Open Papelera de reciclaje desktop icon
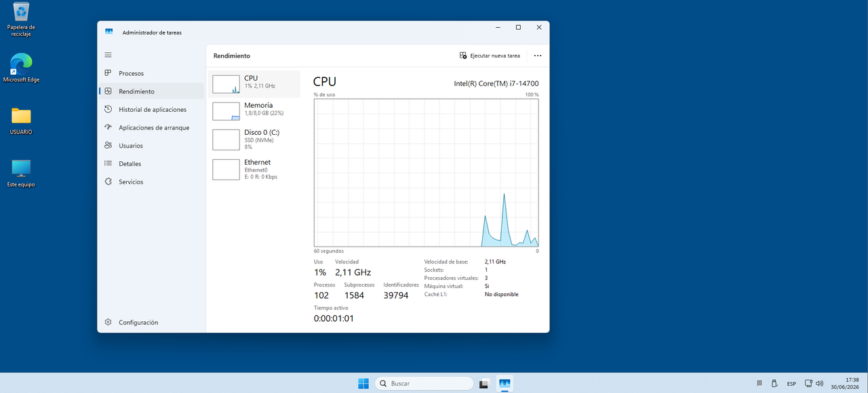 click(x=21, y=20)
